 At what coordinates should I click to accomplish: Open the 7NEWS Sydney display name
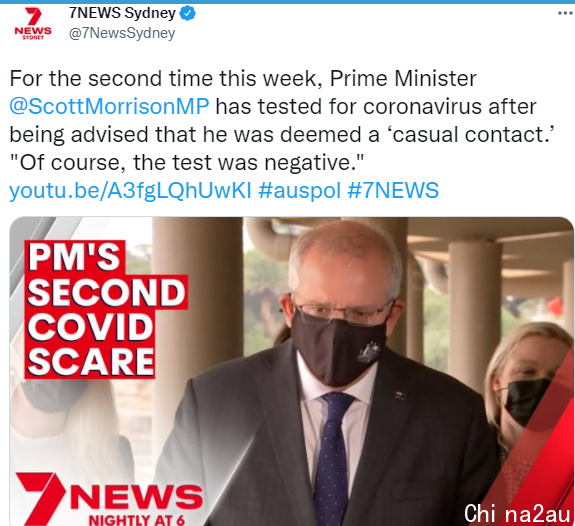122,14
